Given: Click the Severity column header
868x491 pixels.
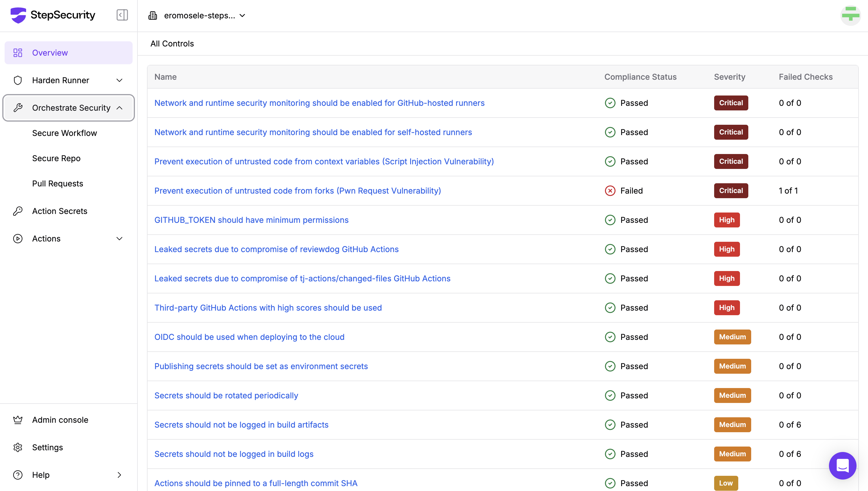Looking at the screenshot, I should 729,77.
